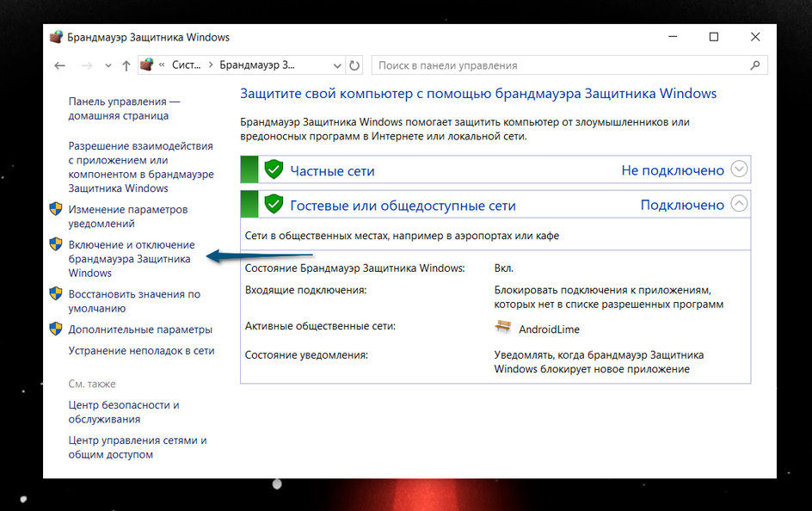Click shield icon next to 'Изменение параметров уведомлений'

pos(56,209)
